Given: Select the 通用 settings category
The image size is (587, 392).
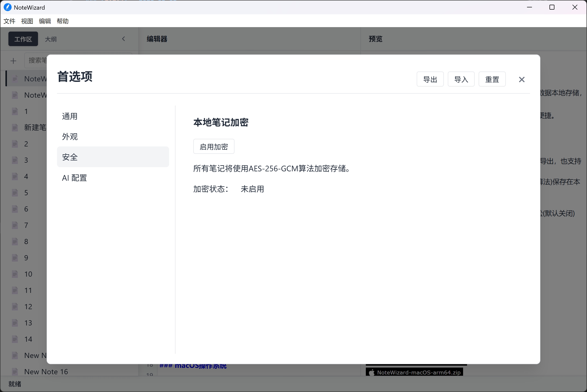Looking at the screenshot, I should click(113, 116).
